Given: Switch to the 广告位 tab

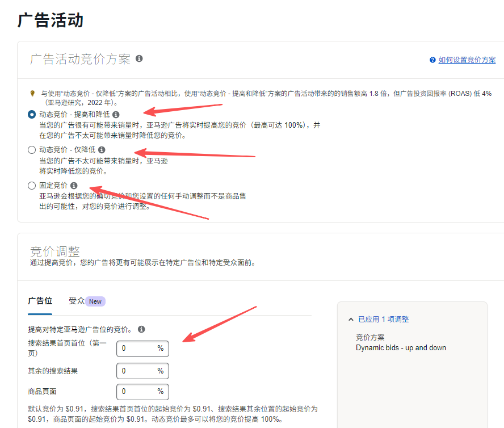Looking at the screenshot, I should (40, 301).
